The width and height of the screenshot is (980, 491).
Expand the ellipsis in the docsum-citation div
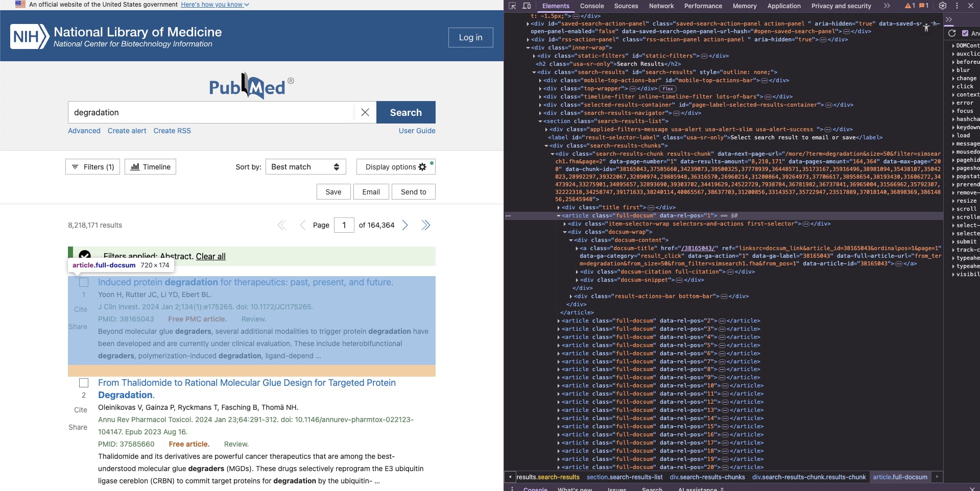[731, 272]
